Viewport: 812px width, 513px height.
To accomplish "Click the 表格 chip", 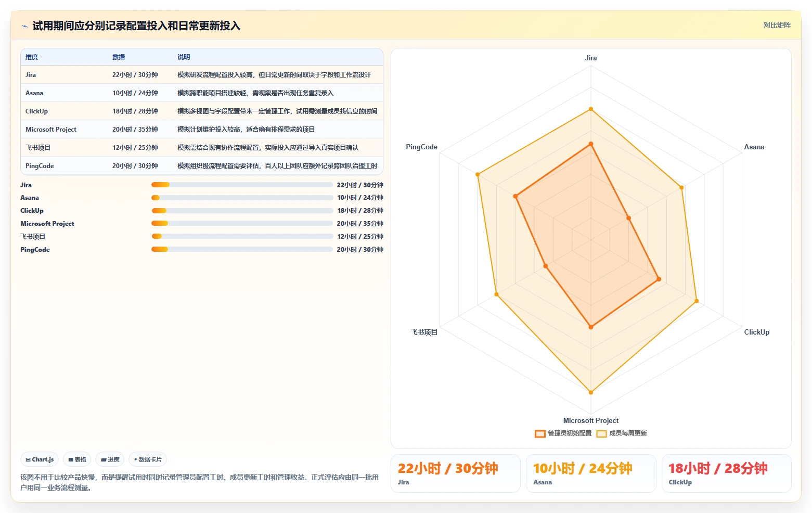I will (77, 459).
